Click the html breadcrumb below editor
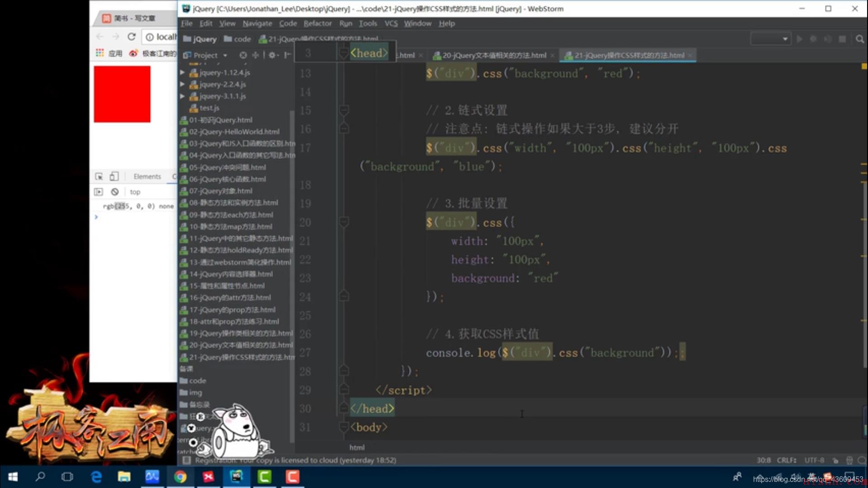The image size is (868, 488). (357, 447)
